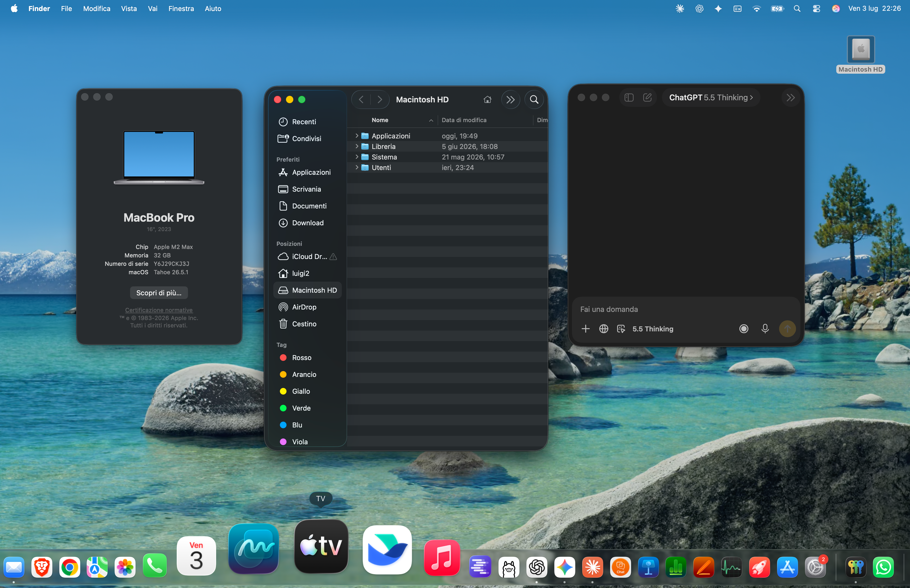Select the Arancio tag

click(307, 375)
